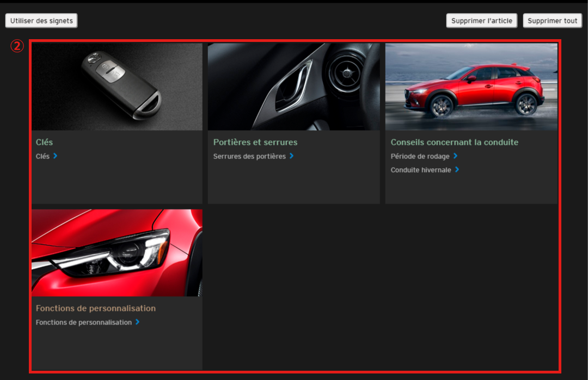Viewport: 588px width, 380px height.
Task: Click the arrow icon after 'Conduite hivernale'
Action: [x=457, y=170]
